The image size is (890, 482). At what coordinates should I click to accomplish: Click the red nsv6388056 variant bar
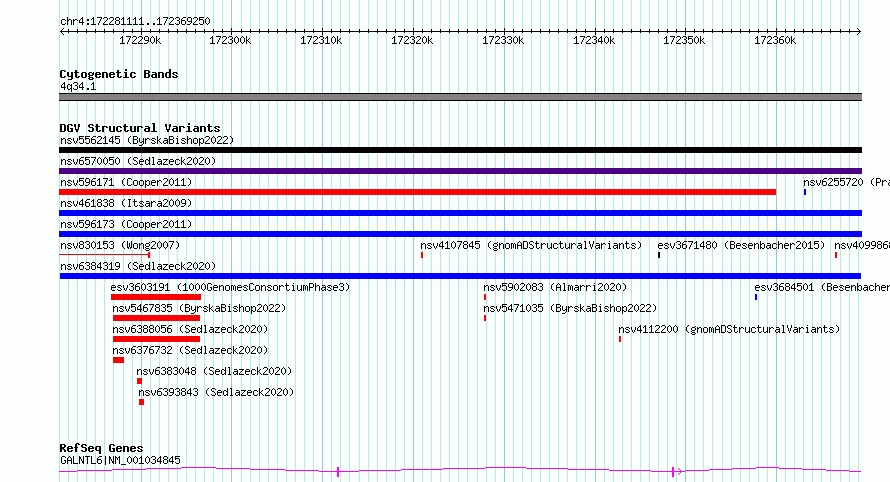157,339
